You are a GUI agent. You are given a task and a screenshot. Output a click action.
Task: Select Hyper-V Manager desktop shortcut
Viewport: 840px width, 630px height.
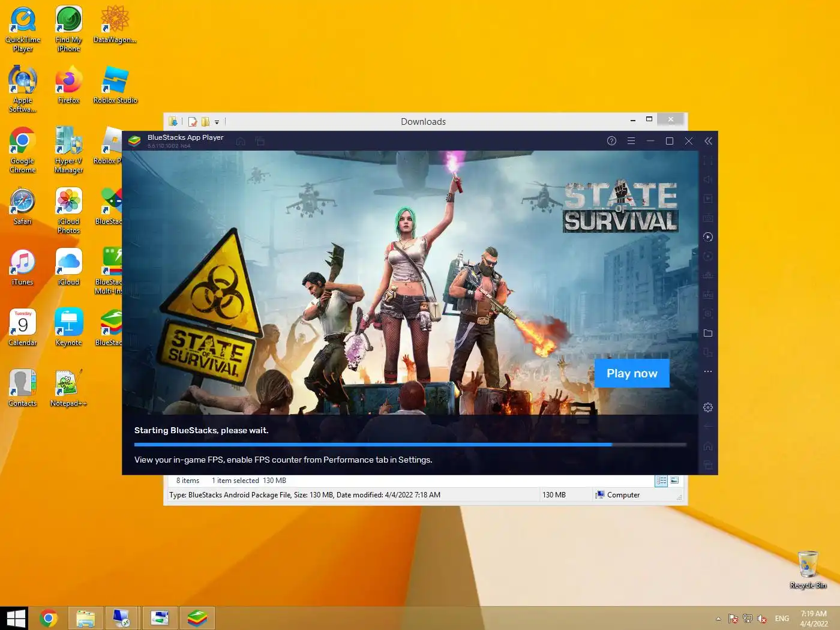click(68, 150)
